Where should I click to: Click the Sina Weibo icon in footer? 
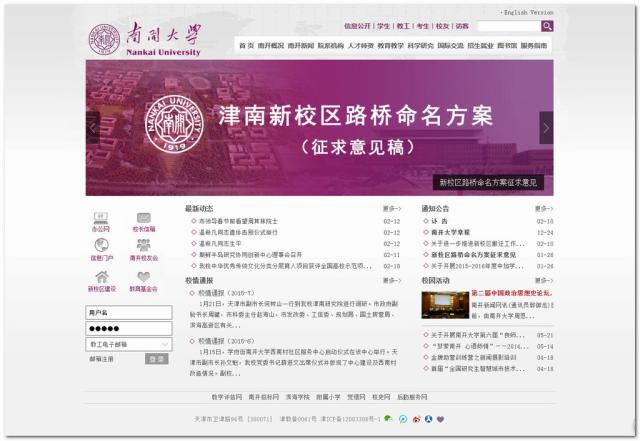416,419
